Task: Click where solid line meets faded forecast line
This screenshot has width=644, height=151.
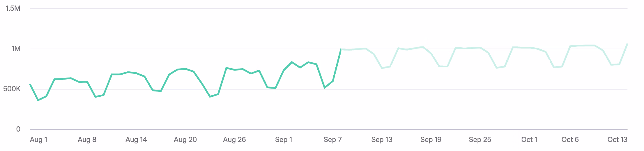Action: click(x=341, y=49)
